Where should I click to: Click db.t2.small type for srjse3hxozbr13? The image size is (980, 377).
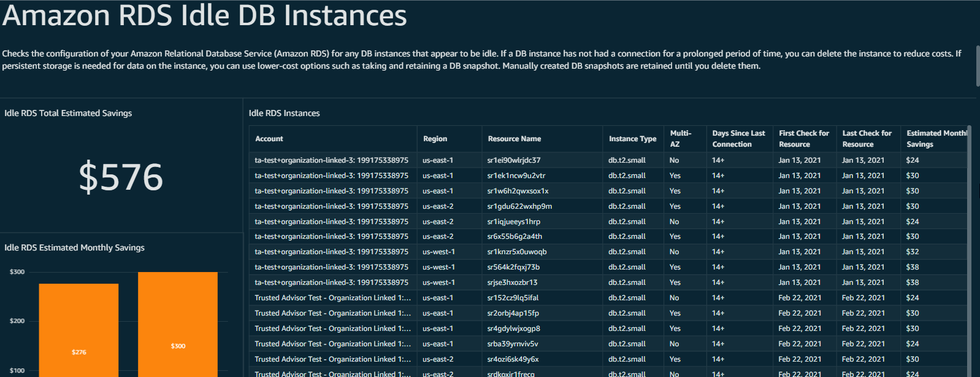[627, 282]
